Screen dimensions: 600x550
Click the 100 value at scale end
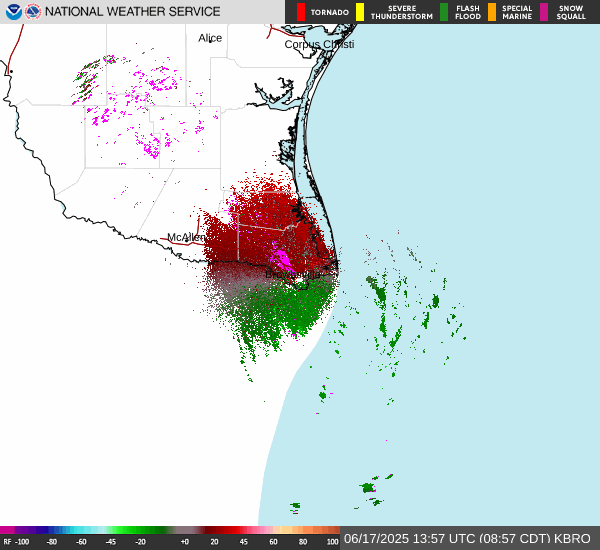point(333,542)
